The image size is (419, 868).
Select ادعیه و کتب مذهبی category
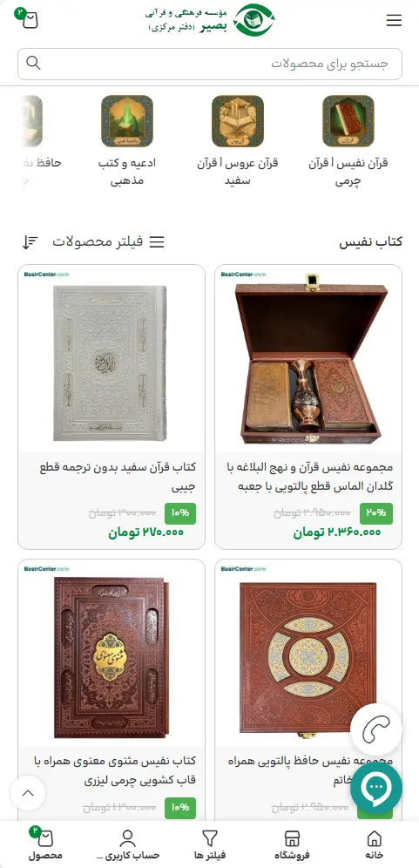(x=127, y=142)
